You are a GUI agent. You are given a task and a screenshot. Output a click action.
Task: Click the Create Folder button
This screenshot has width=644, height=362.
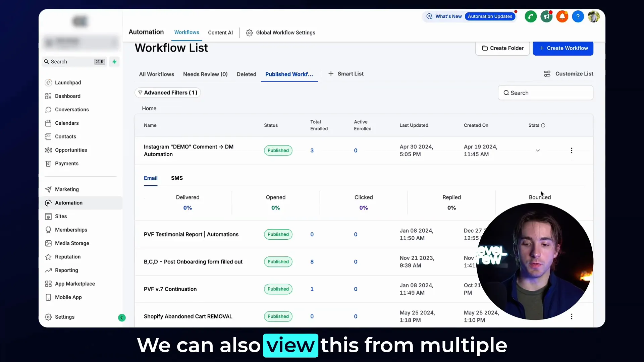coord(502,48)
